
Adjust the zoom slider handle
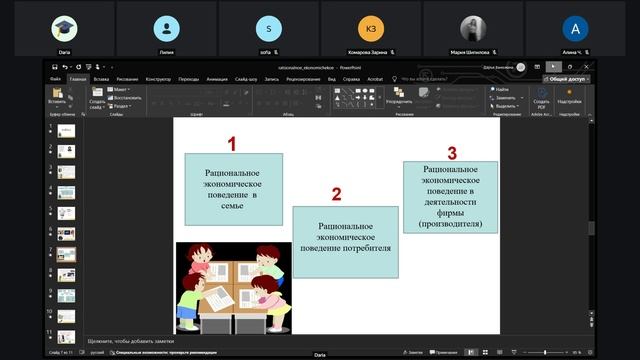point(545,352)
